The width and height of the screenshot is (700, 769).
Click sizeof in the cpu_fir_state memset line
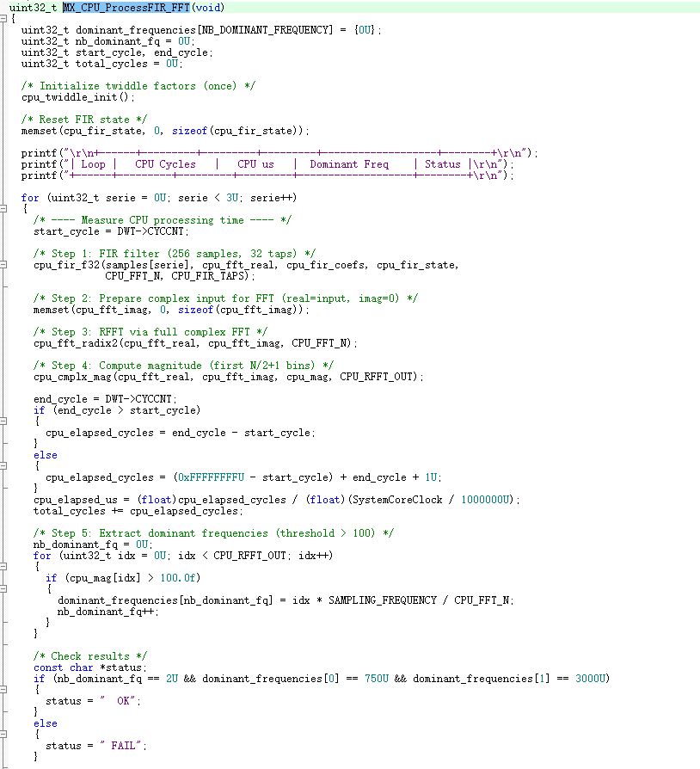pos(190,131)
